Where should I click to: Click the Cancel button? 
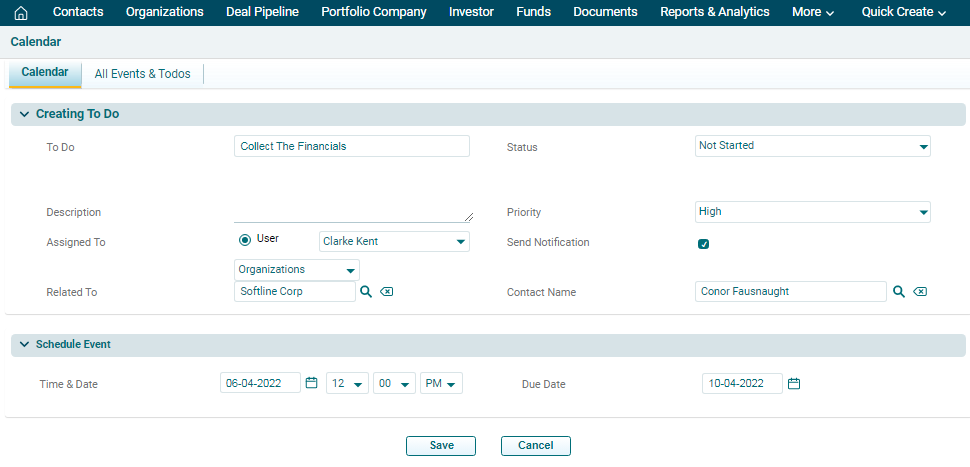[535, 446]
